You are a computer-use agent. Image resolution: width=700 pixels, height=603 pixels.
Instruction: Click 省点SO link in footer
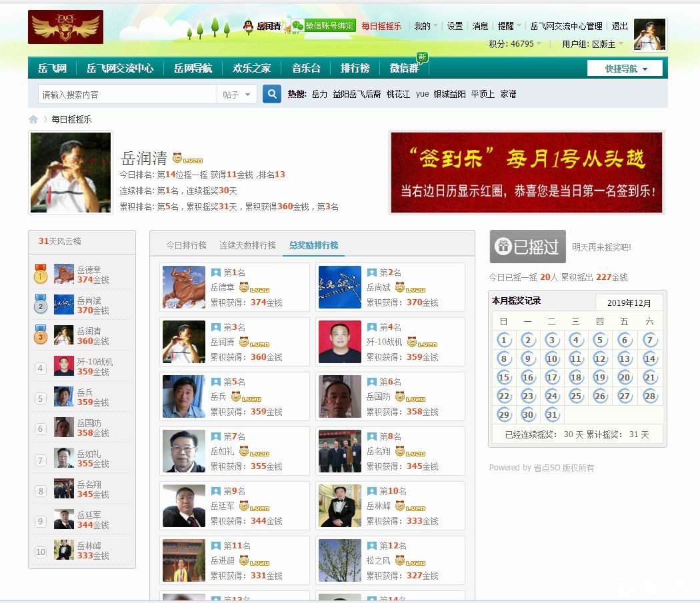(x=547, y=467)
